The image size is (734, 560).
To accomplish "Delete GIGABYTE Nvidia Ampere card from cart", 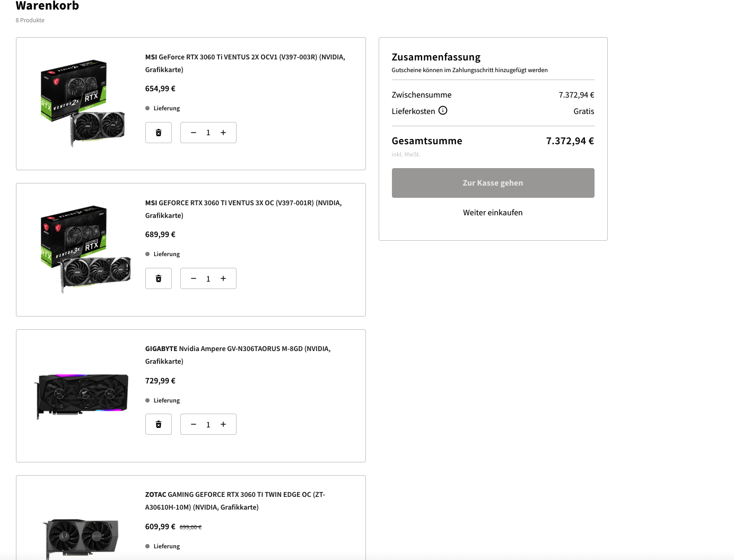I will [x=159, y=424].
